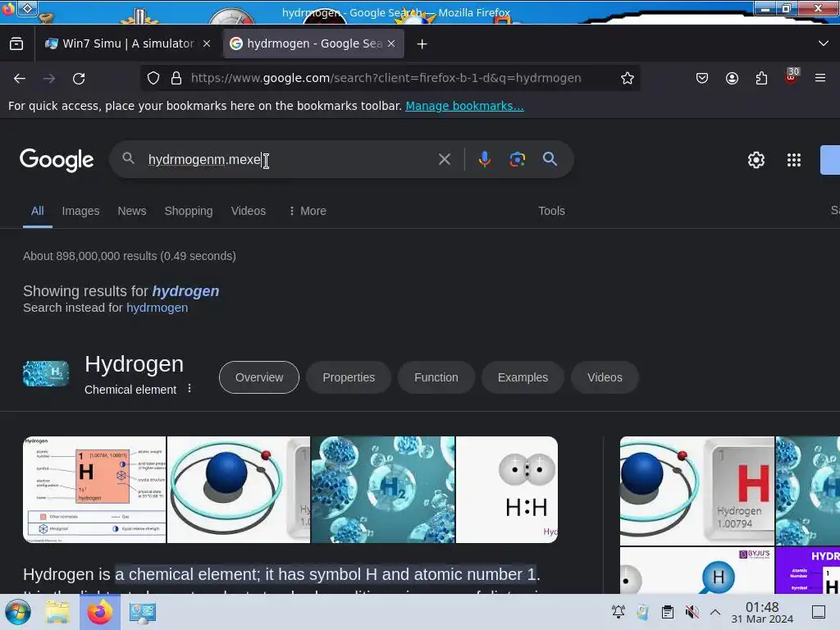This screenshot has width=840, height=630.
Task: Start voice search with microphone icon
Action: pos(484,159)
